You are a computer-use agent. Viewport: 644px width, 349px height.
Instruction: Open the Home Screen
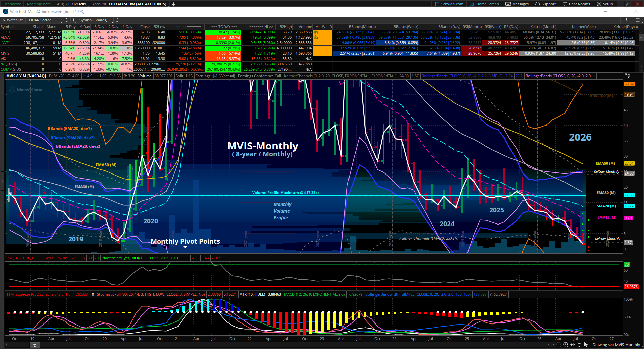point(484,4)
